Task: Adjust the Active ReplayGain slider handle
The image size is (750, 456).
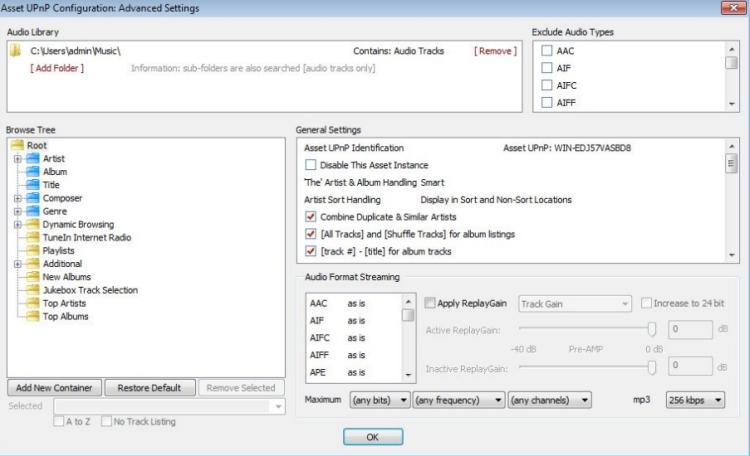Action: (x=651, y=329)
